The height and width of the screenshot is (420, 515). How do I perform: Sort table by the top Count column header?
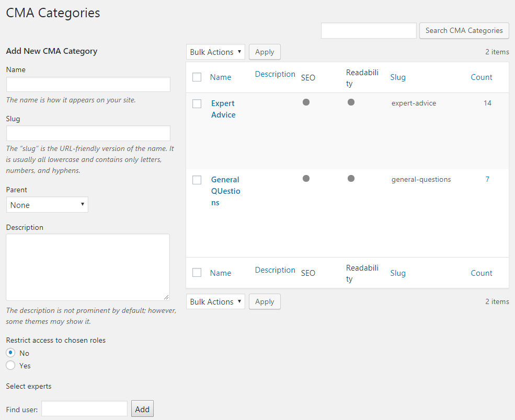(481, 77)
